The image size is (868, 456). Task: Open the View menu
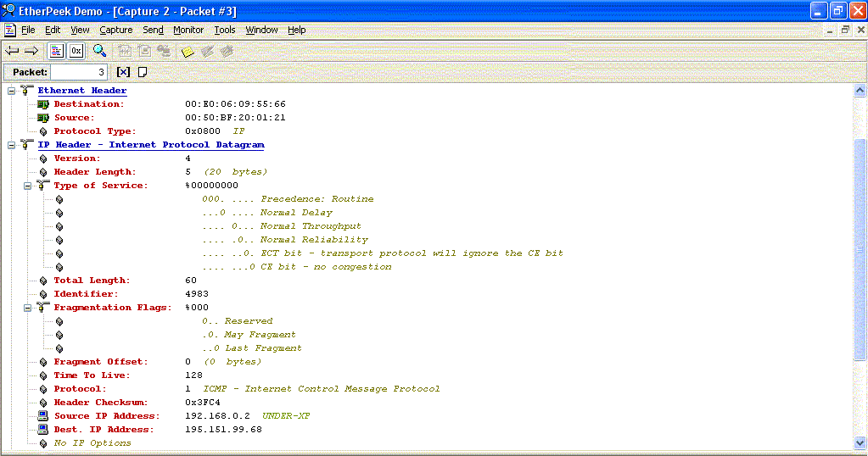[80, 30]
